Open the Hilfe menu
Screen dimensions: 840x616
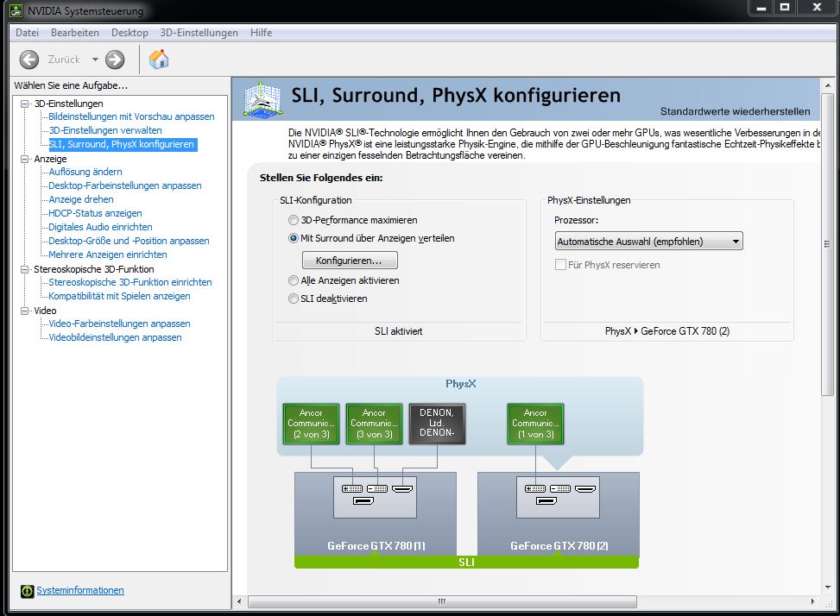[x=261, y=33]
